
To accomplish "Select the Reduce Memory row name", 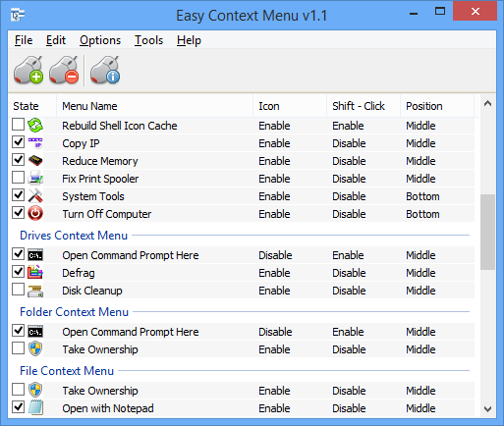I will pos(100,161).
